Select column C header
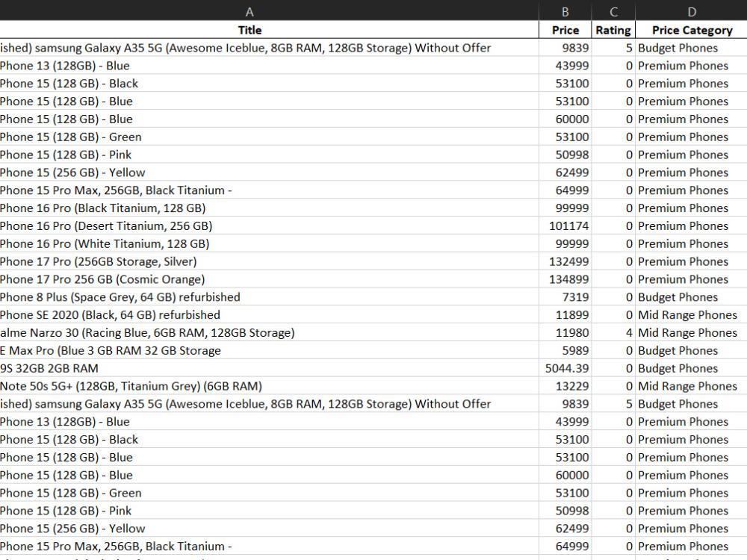 (613, 10)
